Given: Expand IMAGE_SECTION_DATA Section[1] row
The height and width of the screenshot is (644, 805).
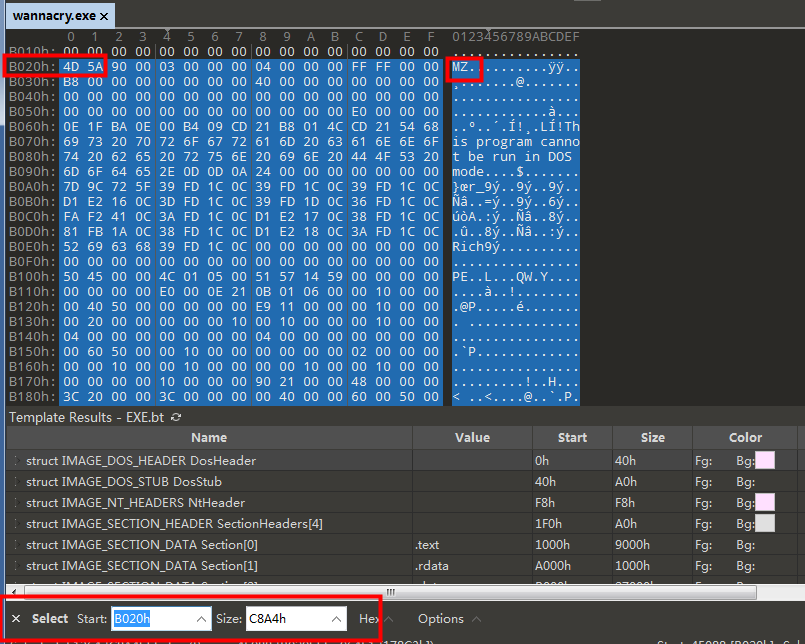Looking at the screenshot, I should pos(17,566).
